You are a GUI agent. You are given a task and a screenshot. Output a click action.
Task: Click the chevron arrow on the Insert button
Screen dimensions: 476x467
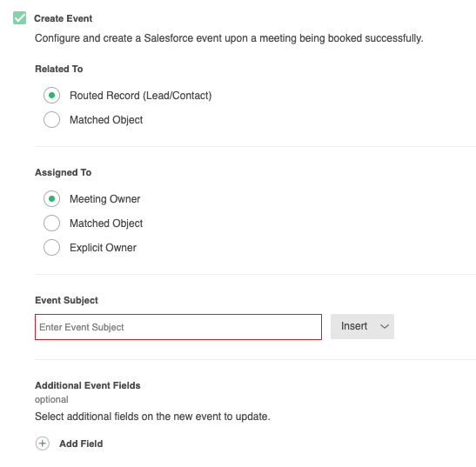coord(385,326)
